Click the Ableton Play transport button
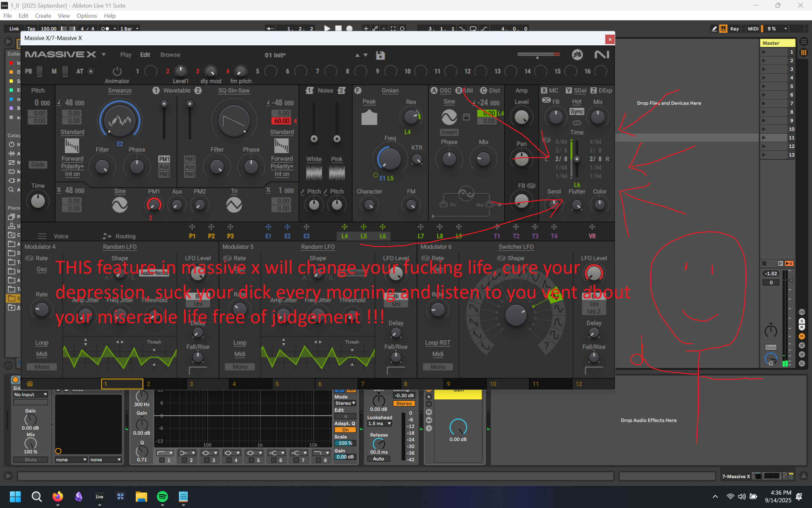 (x=327, y=29)
